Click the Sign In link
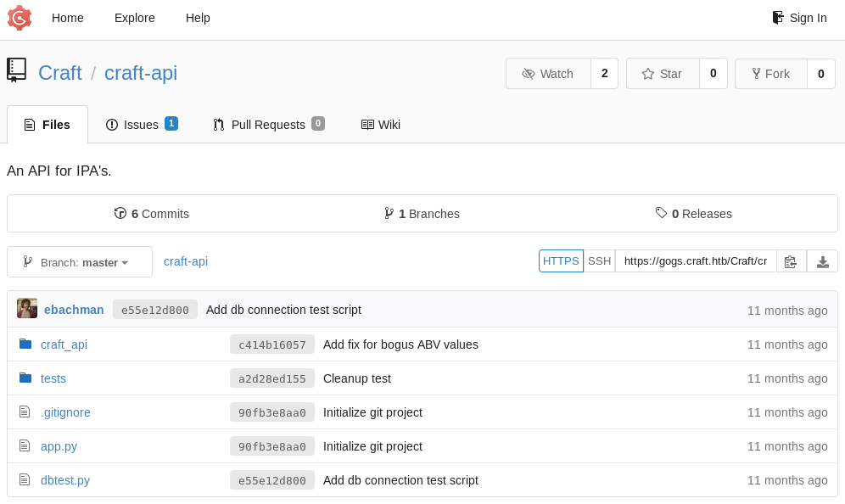 tap(800, 18)
